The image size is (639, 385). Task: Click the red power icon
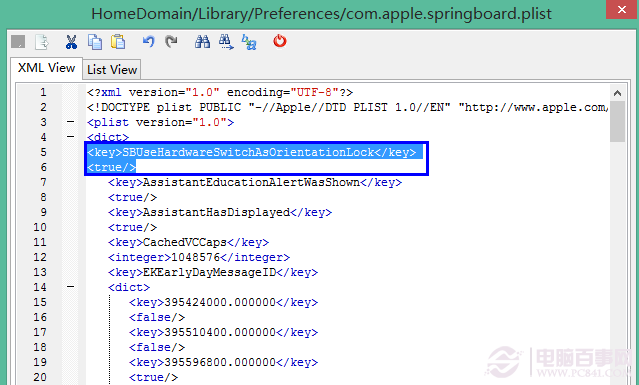(280, 41)
